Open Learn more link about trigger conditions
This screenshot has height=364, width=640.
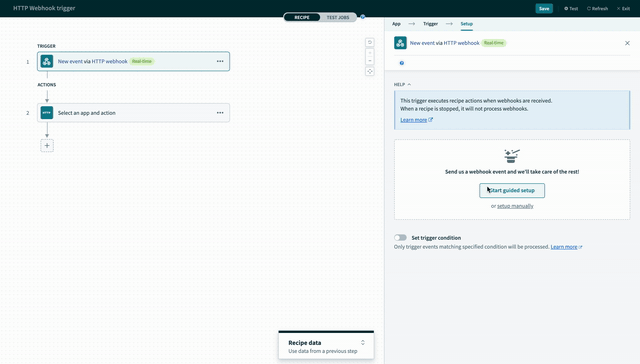[566, 247]
